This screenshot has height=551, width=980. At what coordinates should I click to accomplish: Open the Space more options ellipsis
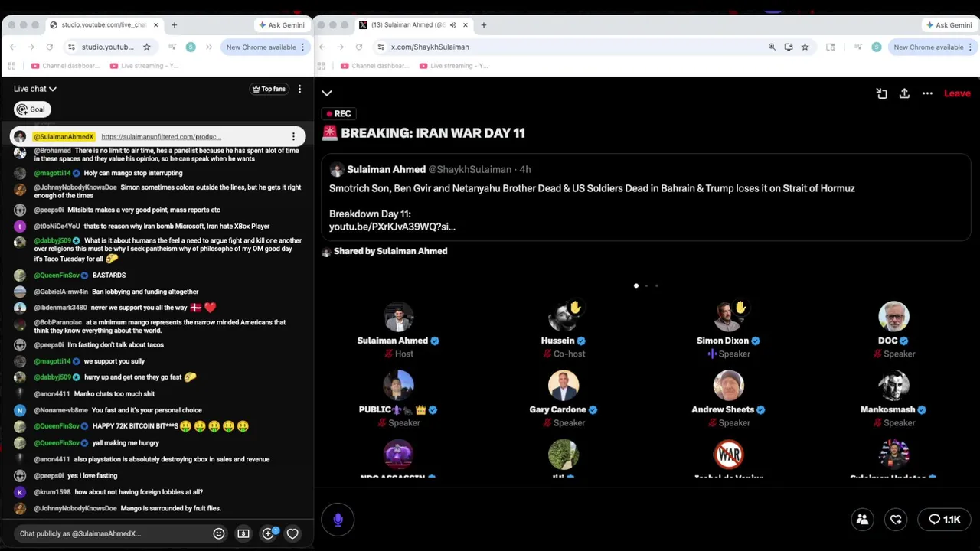pyautogui.click(x=927, y=93)
